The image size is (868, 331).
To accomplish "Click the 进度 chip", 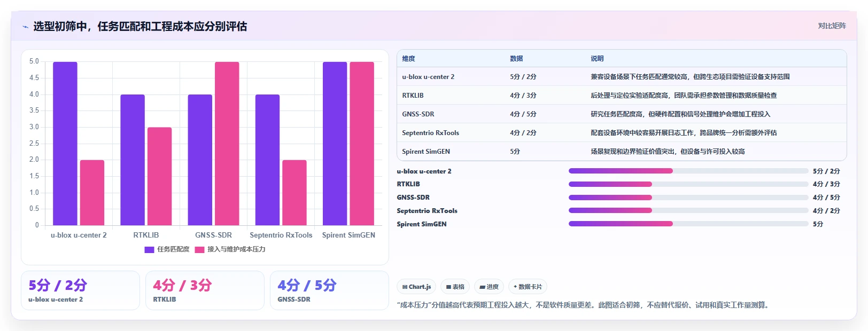I will pyautogui.click(x=489, y=287).
